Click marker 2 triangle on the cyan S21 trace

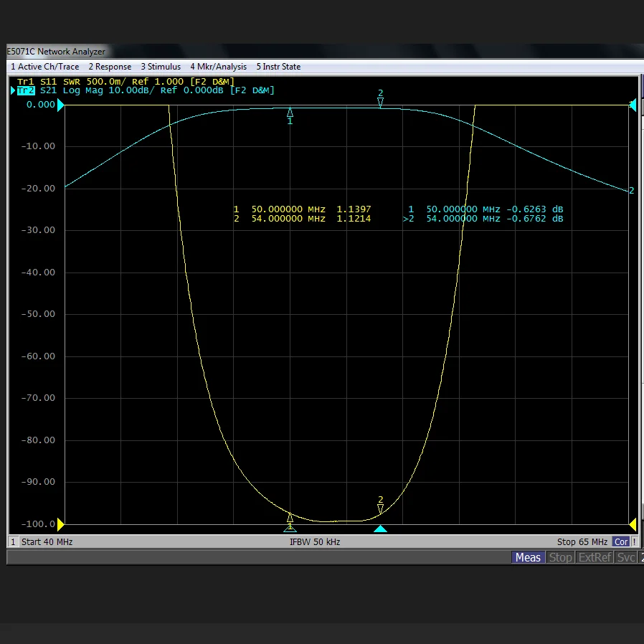(x=381, y=103)
